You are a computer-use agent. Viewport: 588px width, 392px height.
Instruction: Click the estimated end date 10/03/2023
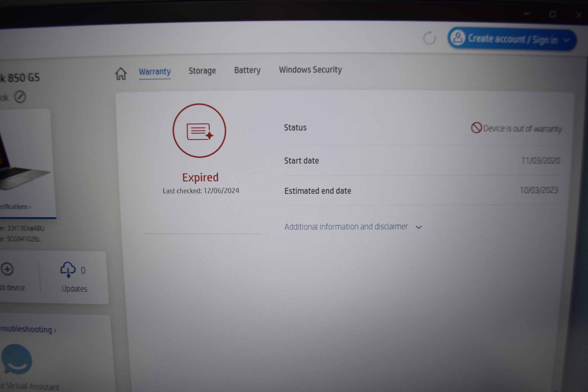(x=539, y=190)
